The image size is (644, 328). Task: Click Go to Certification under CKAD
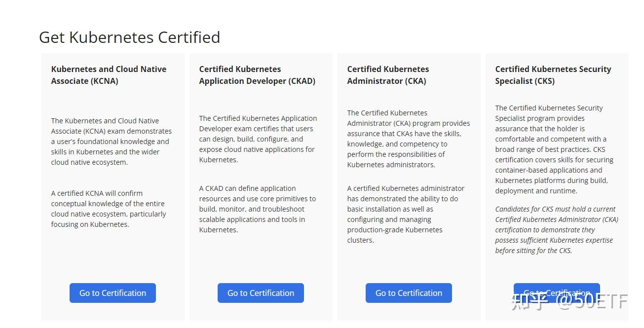pyautogui.click(x=261, y=292)
